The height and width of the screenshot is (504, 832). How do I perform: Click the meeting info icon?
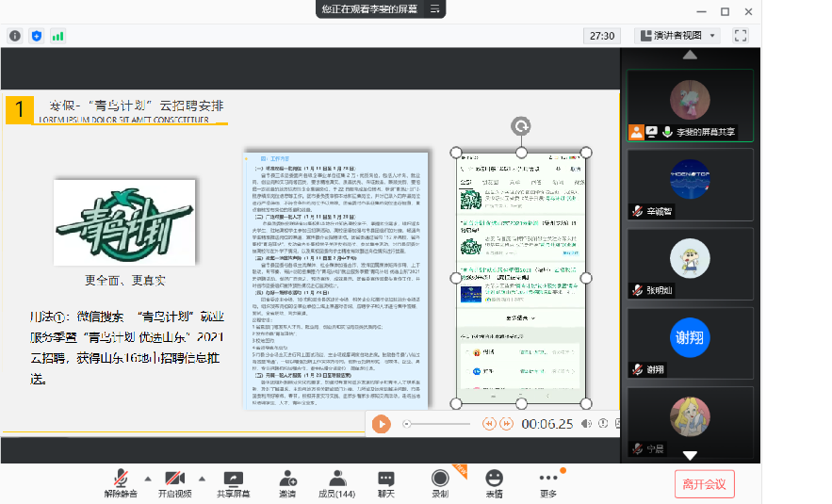coord(15,36)
